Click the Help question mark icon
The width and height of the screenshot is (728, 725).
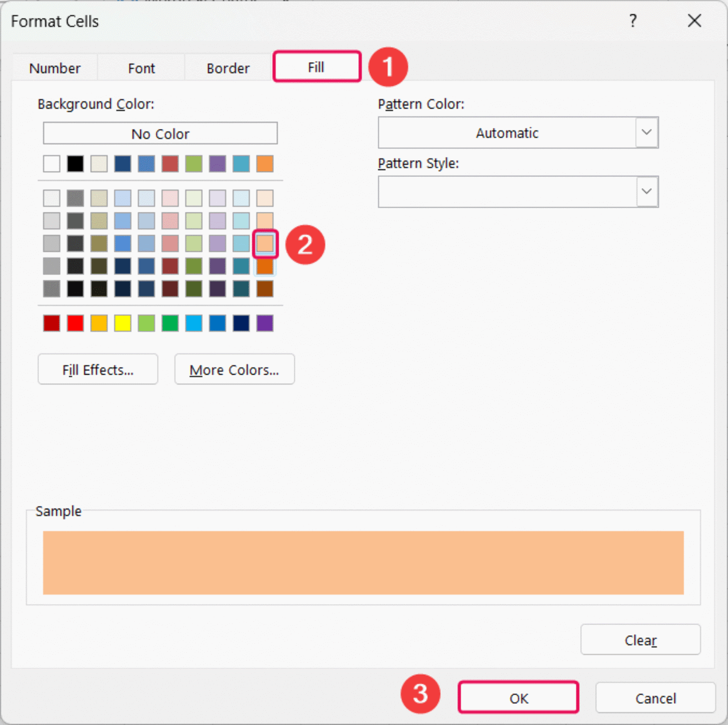(633, 21)
